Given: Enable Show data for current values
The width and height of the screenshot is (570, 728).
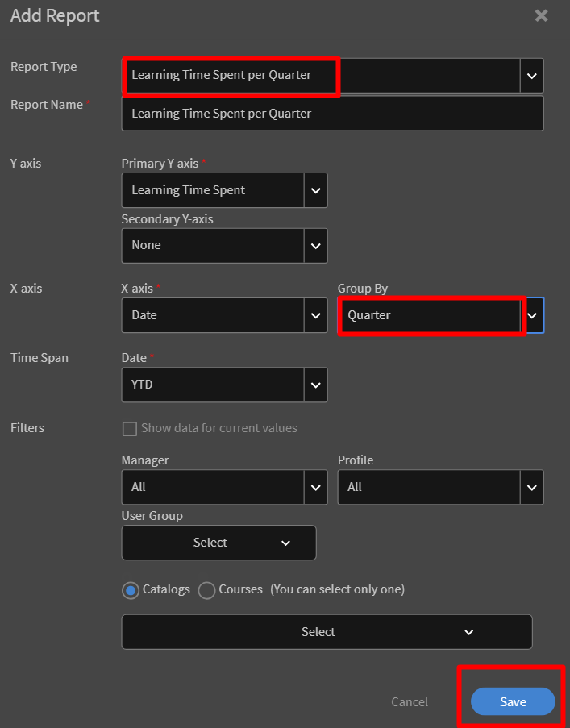Looking at the screenshot, I should click(x=129, y=429).
